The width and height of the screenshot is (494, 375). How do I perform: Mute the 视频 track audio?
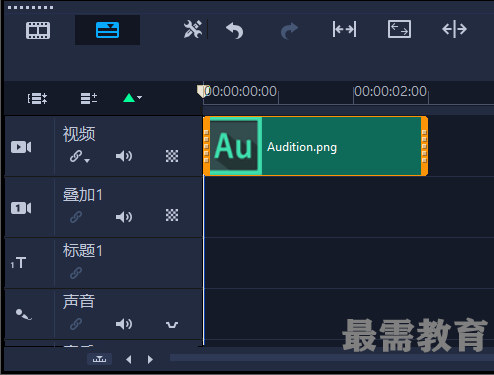[x=124, y=156]
